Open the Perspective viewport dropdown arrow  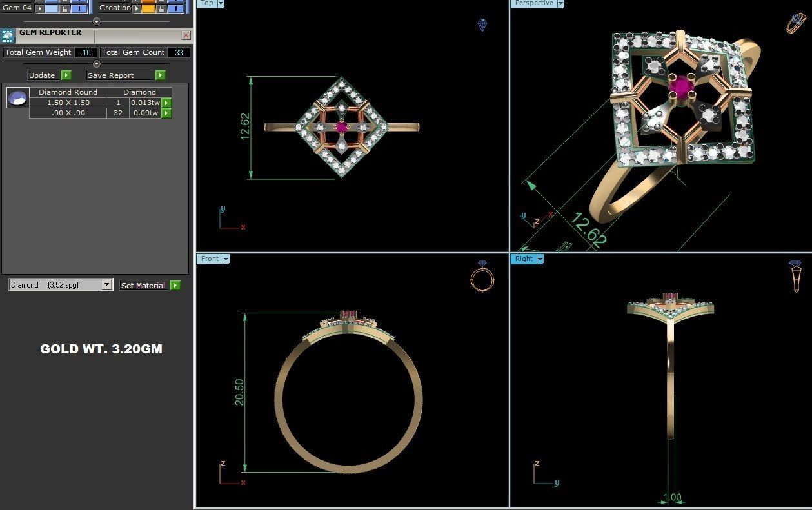(560, 3)
